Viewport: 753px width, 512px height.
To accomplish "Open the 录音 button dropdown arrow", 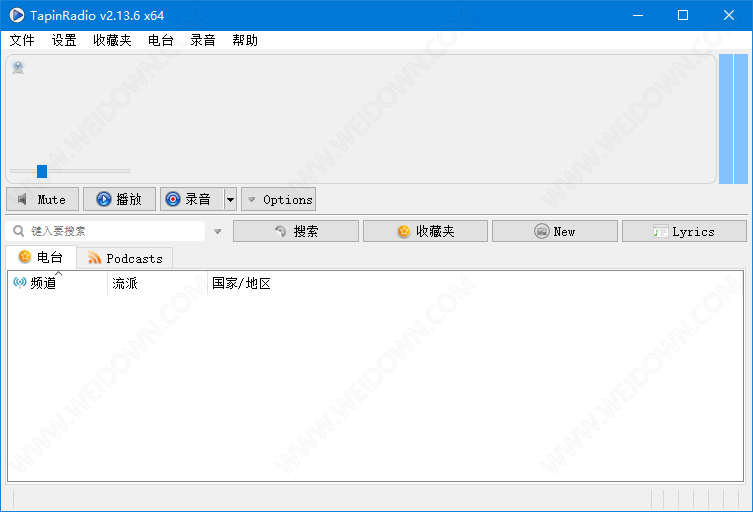I will [231, 199].
